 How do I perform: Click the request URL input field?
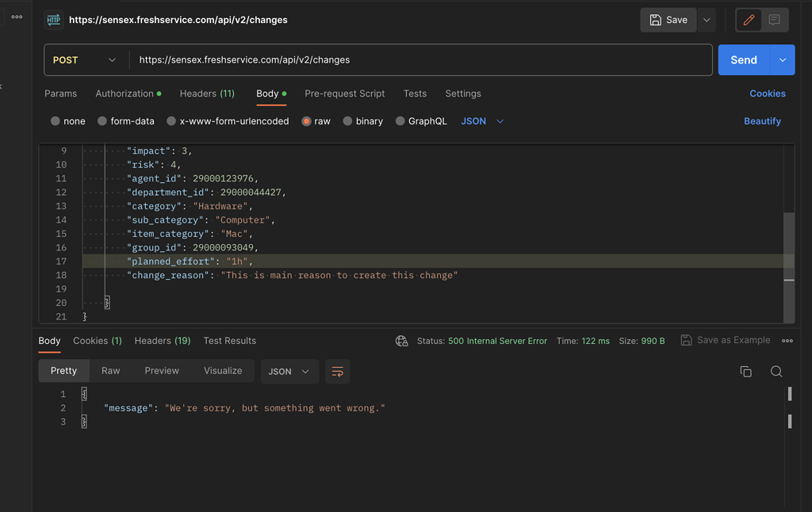click(x=420, y=60)
